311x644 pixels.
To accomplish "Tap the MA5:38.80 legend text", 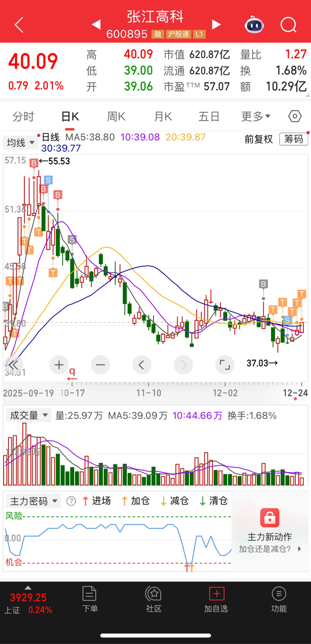I will (x=90, y=137).
